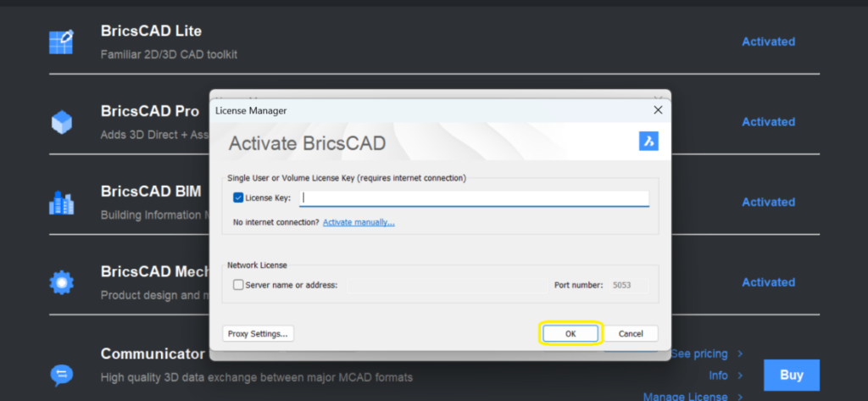The image size is (868, 401).
Task: Click the Communicator title
Action: coord(153,354)
